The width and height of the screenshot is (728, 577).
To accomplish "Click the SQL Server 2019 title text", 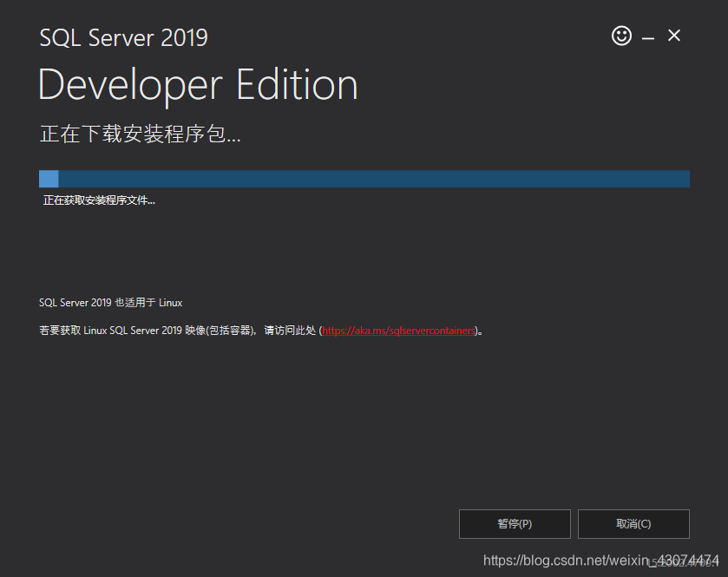I will [123, 37].
